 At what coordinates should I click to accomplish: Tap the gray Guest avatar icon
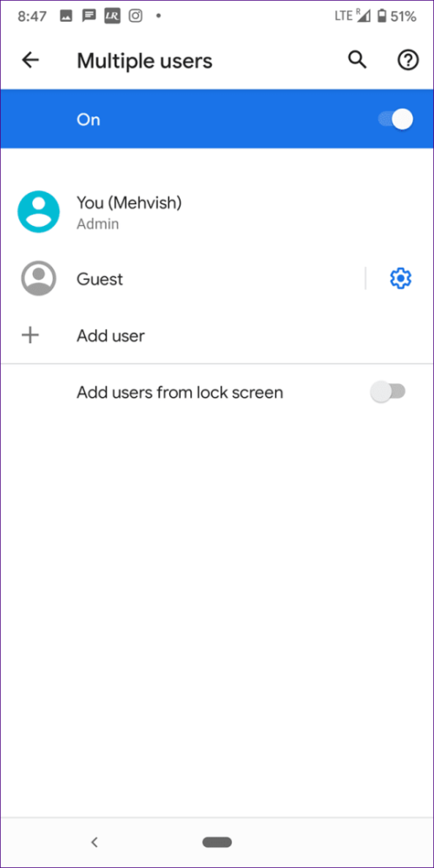tap(39, 278)
